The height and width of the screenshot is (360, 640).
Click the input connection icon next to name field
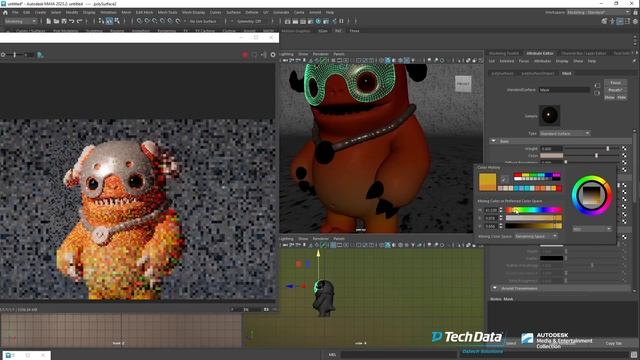[x=597, y=85]
